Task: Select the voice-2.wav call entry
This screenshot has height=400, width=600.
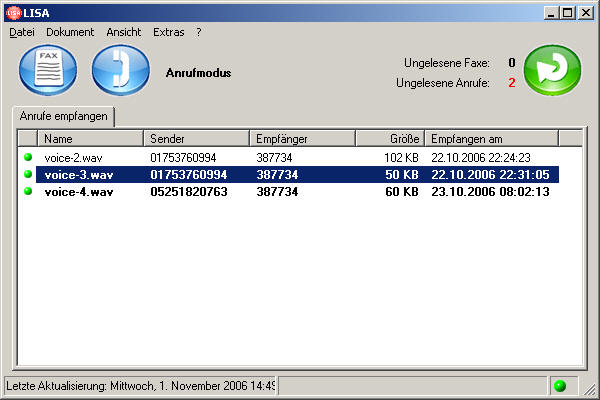Action: pos(73,158)
